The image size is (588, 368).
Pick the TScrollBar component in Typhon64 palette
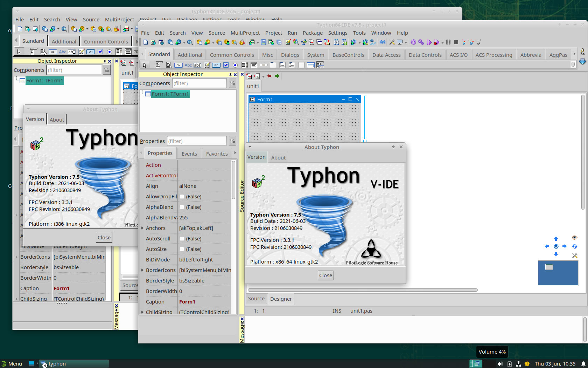tap(264, 65)
